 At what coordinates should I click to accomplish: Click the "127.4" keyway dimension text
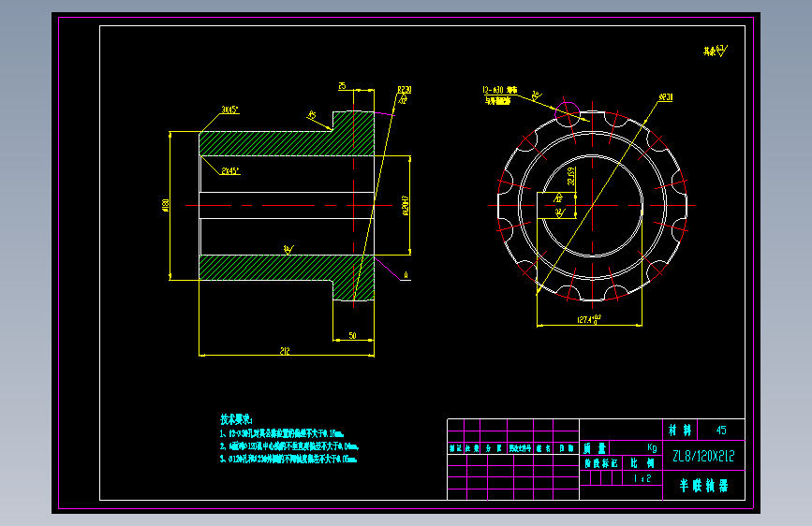click(589, 319)
